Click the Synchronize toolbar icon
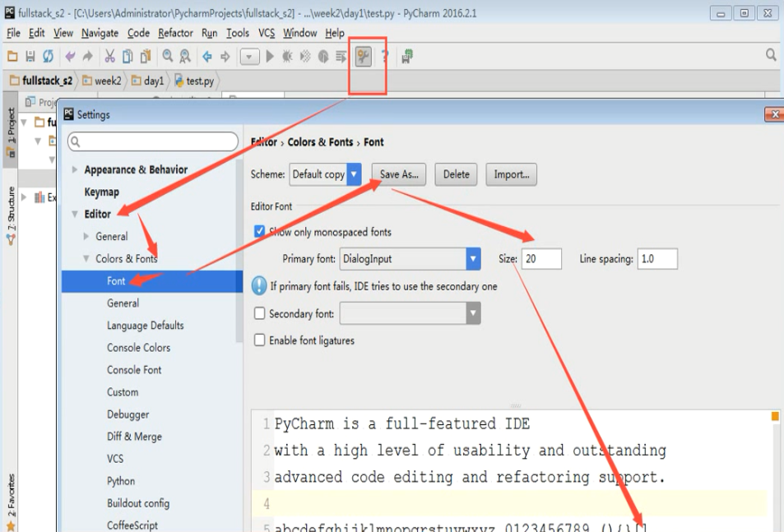The image size is (784, 532). pos(48,57)
